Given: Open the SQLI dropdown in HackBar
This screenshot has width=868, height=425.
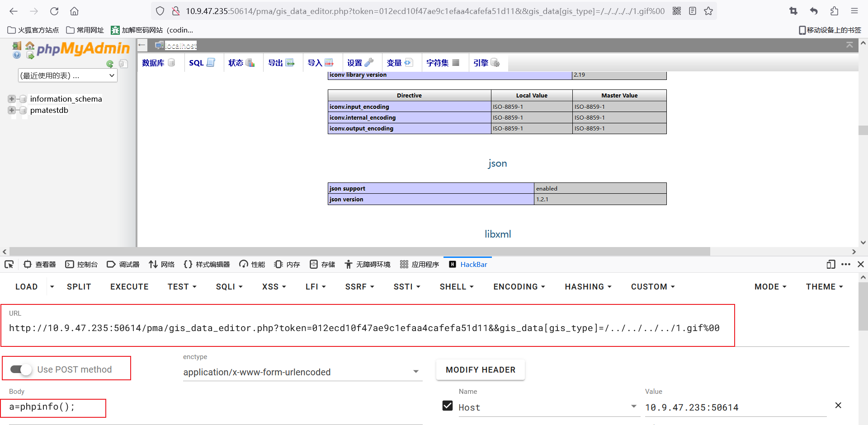Looking at the screenshot, I should click(x=229, y=287).
